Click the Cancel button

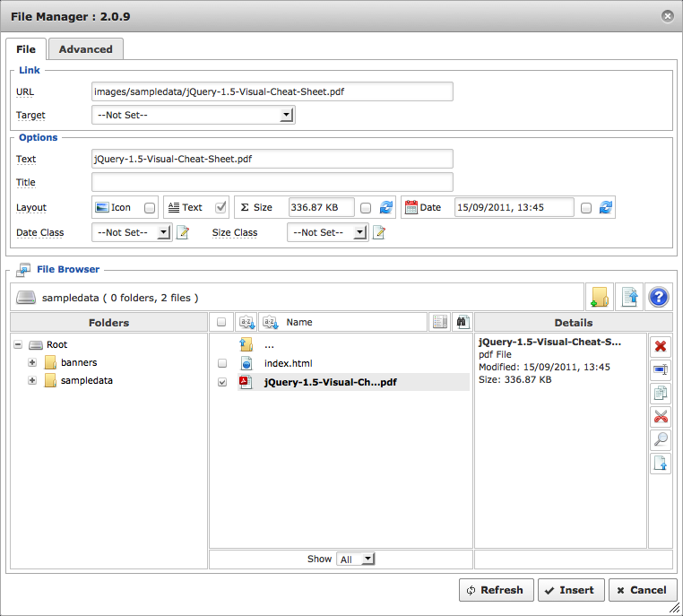click(x=643, y=590)
